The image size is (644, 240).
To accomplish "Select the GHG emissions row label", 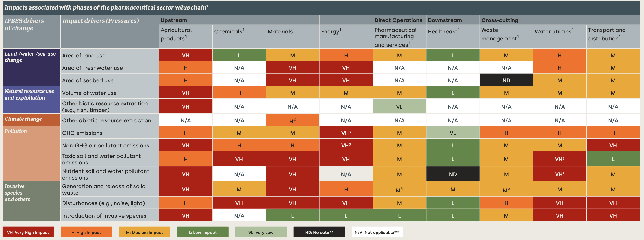I will (x=82, y=133).
